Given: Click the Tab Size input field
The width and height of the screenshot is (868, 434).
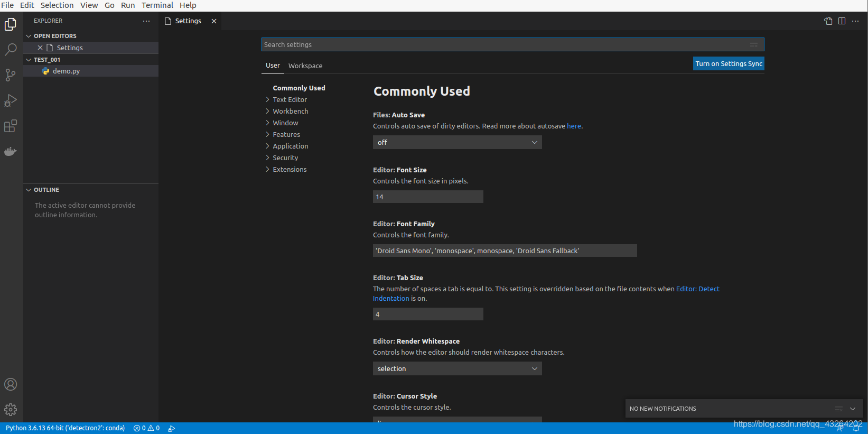Looking at the screenshot, I should point(428,314).
